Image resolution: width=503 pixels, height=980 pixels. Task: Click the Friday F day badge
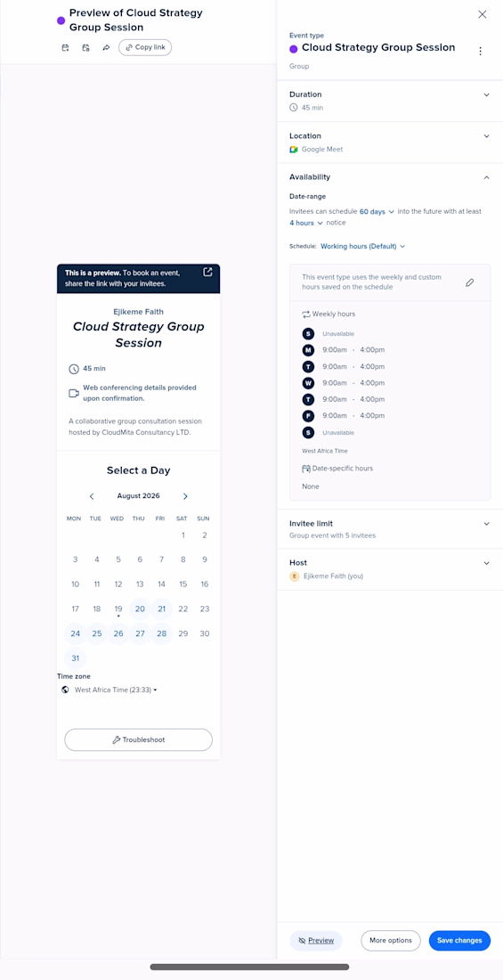(x=307, y=416)
